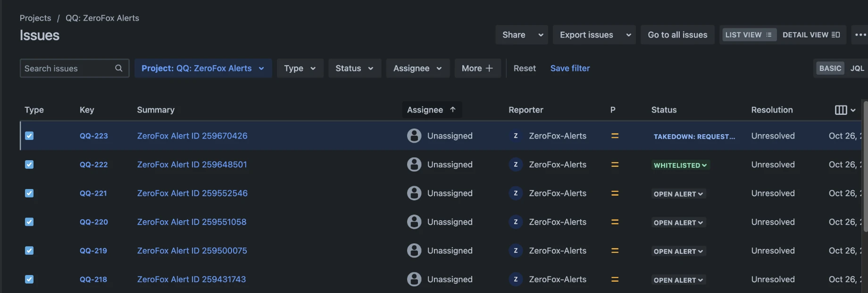Screen dimensions: 868x293
Task: Toggle the QQ-218 row checkbox
Action: point(29,279)
